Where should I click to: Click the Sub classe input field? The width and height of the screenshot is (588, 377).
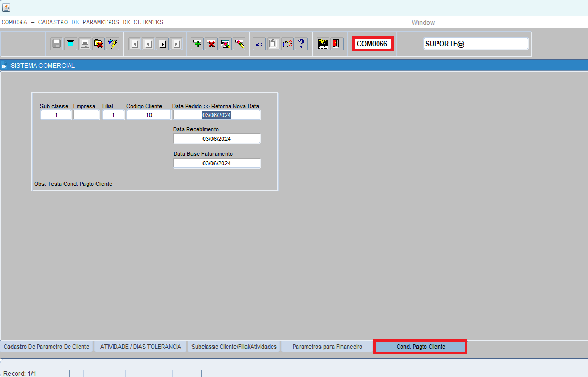pyautogui.click(x=56, y=115)
